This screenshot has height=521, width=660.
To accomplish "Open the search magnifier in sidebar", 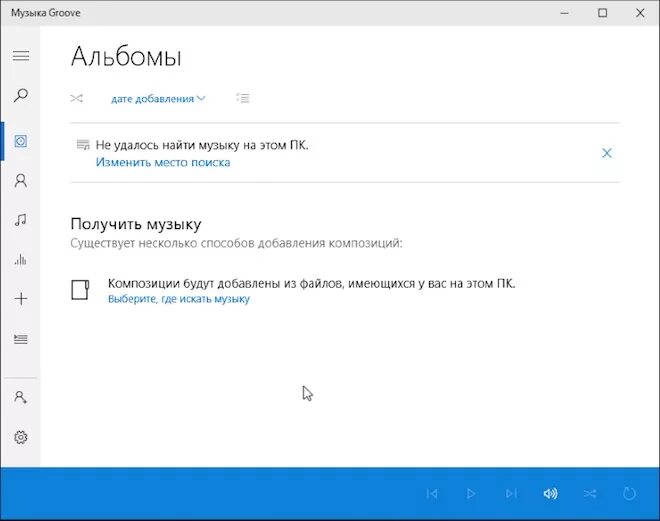I will [21, 96].
